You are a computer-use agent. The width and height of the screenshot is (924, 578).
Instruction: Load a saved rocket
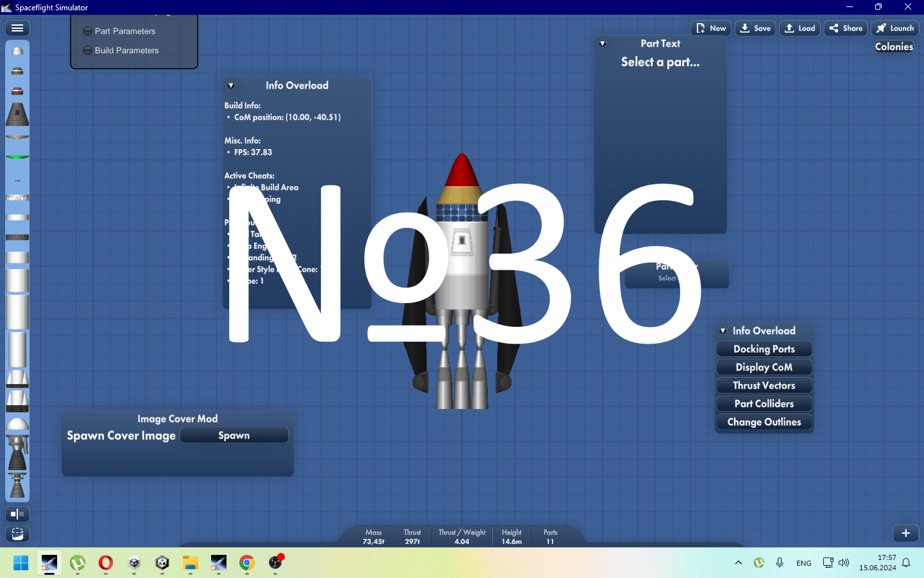tap(800, 28)
